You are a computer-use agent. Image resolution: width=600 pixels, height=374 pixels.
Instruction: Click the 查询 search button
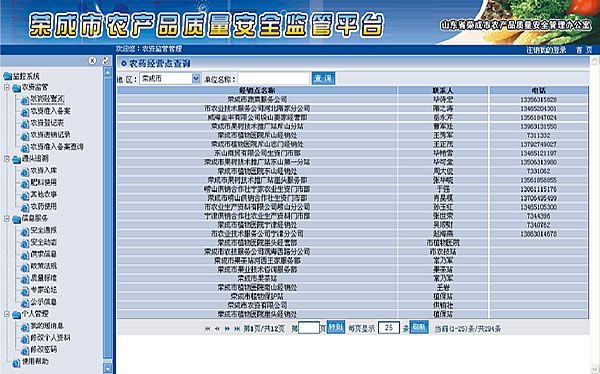pyautogui.click(x=323, y=78)
